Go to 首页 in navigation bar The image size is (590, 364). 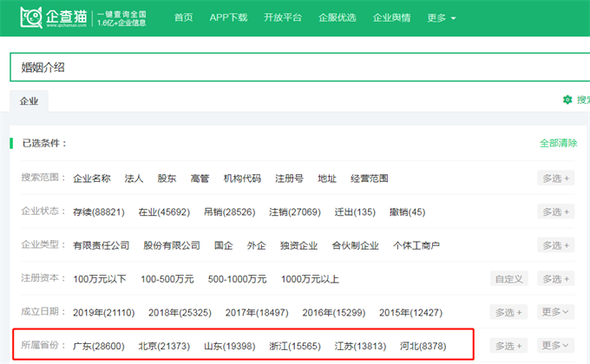click(184, 17)
